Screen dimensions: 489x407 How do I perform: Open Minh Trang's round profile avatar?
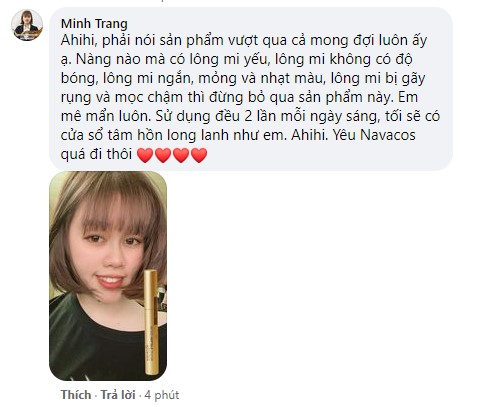[x=27, y=25]
